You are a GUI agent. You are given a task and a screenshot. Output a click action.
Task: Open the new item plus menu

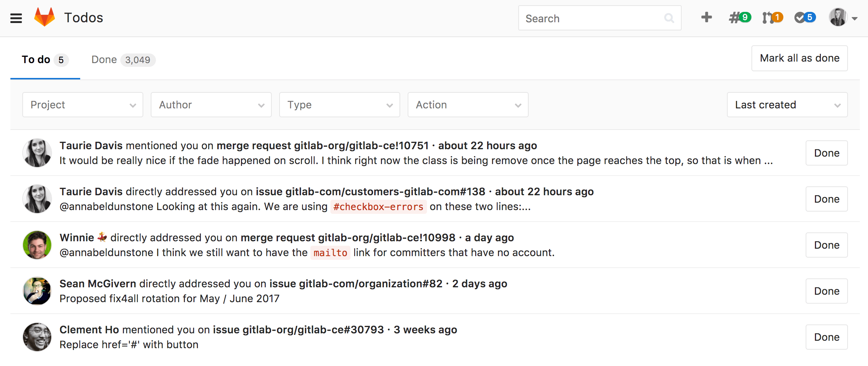[706, 17]
